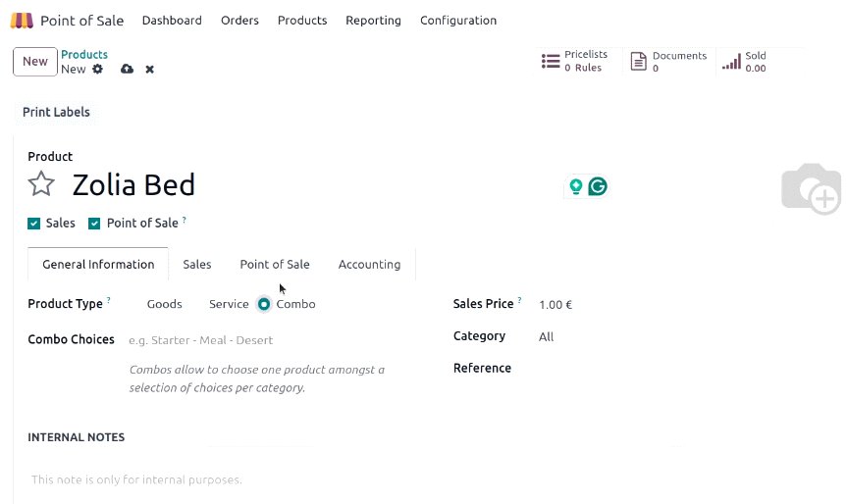Screen dimensions: 847x504
Task: Save record with the cloud upload icon
Action: point(127,69)
